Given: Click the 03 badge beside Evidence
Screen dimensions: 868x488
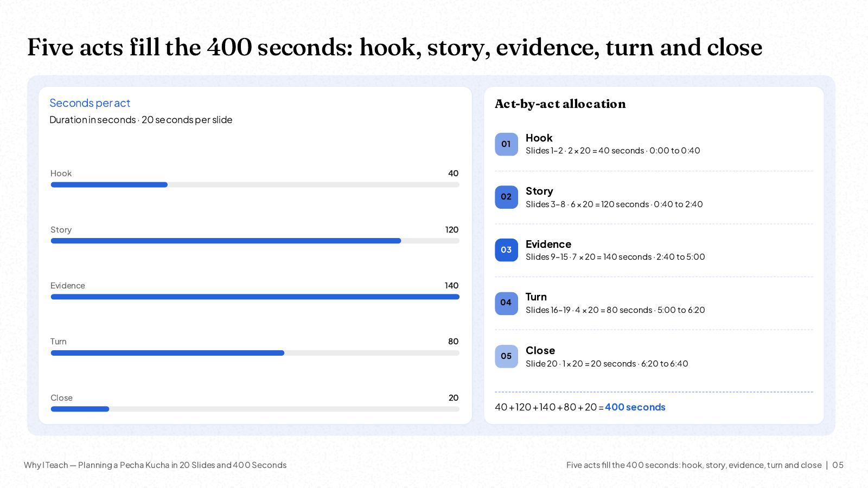Looking at the screenshot, I should pos(506,250).
